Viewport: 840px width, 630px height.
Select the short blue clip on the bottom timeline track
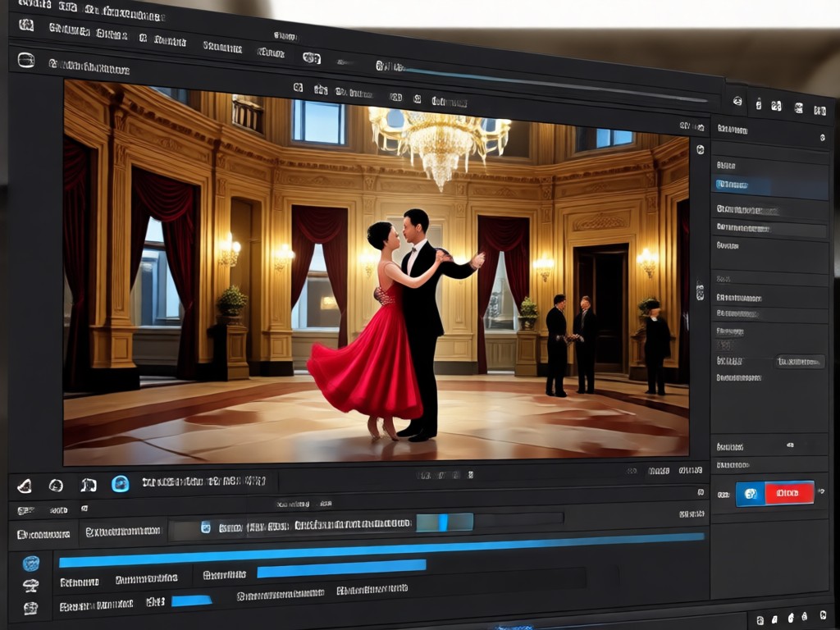[191, 600]
